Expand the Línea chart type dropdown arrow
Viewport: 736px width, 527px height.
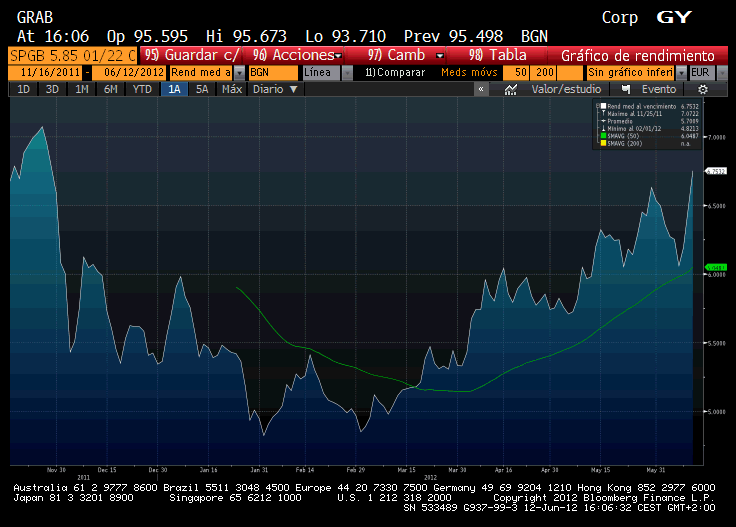(x=347, y=73)
